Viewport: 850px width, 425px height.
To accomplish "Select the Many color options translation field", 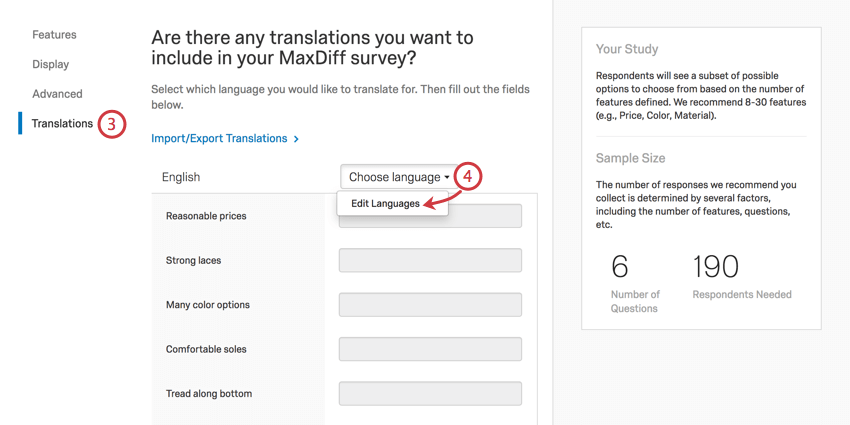I will pos(430,305).
